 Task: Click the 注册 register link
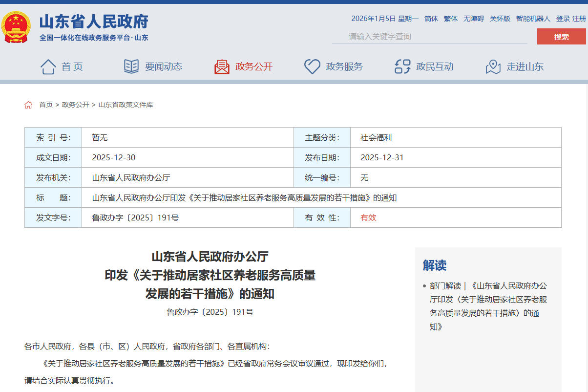[579, 19]
